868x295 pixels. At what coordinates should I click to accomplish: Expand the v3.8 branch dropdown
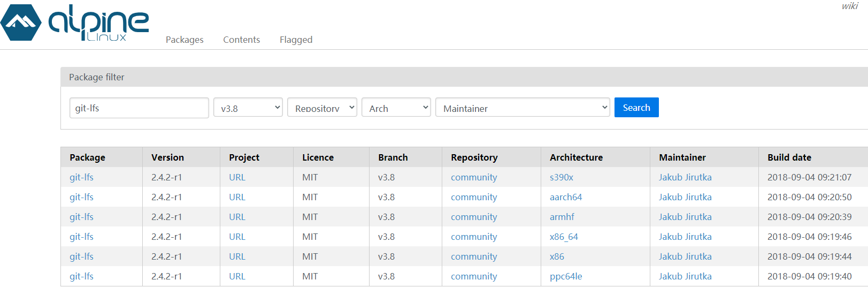(248, 108)
